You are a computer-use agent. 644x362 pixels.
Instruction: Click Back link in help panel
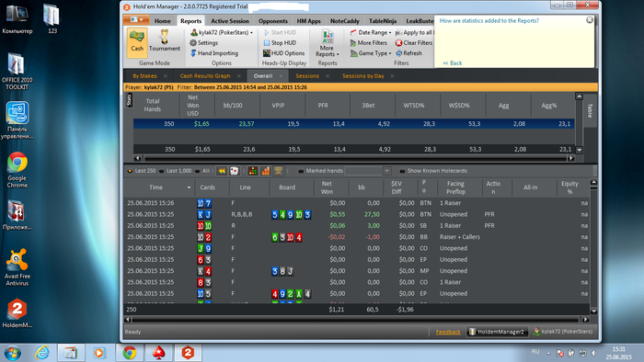(x=453, y=63)
